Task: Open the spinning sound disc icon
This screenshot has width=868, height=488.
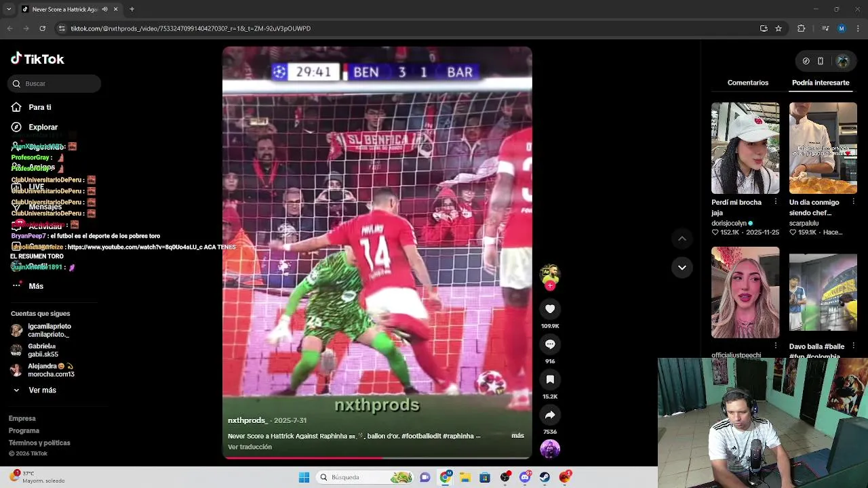Action: pos(550,449)
